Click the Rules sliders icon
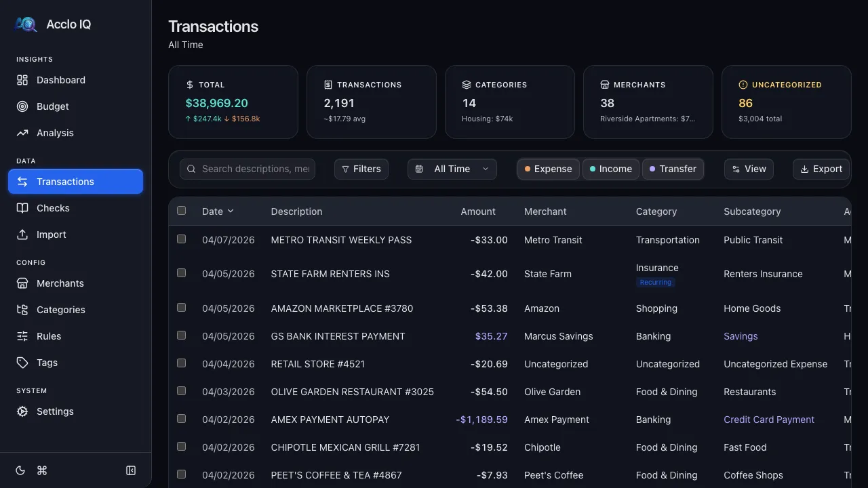This screenshot has width=868, height=488. click(22, 336)
